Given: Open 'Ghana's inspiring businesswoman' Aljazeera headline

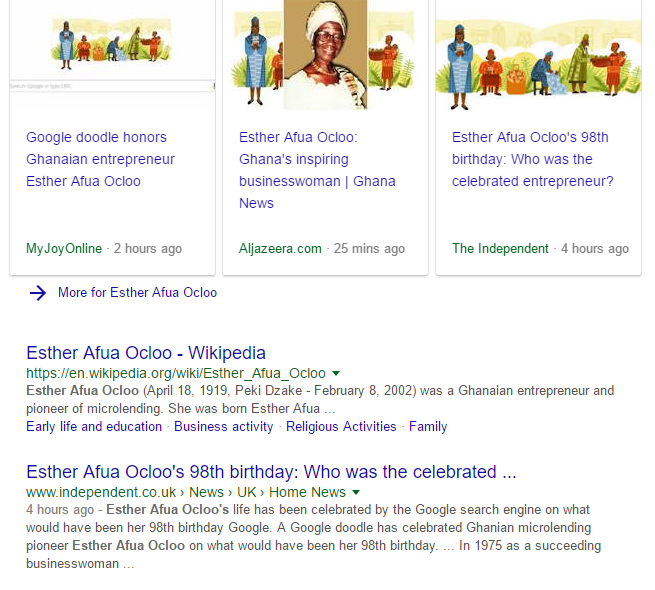Looking at the screenshot, I should tap(317, 170).
